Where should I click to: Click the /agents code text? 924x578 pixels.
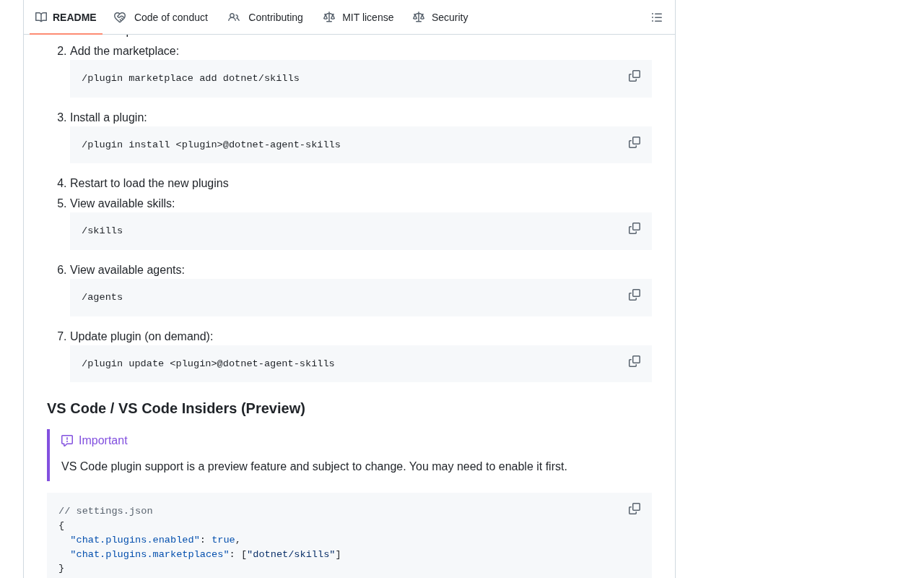(102, 298)
